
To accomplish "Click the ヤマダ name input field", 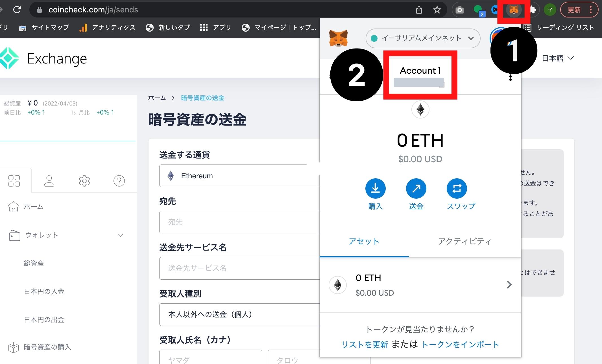I will pyautogui.click(x=211, y=357).
